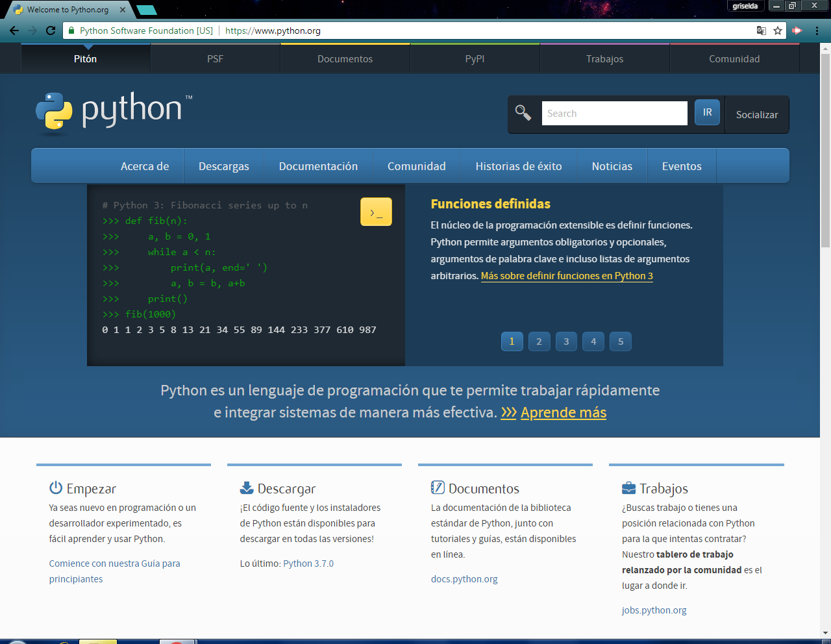Click inside the Search input field
The image size is (831, 644).
click(x=614, y=113)
